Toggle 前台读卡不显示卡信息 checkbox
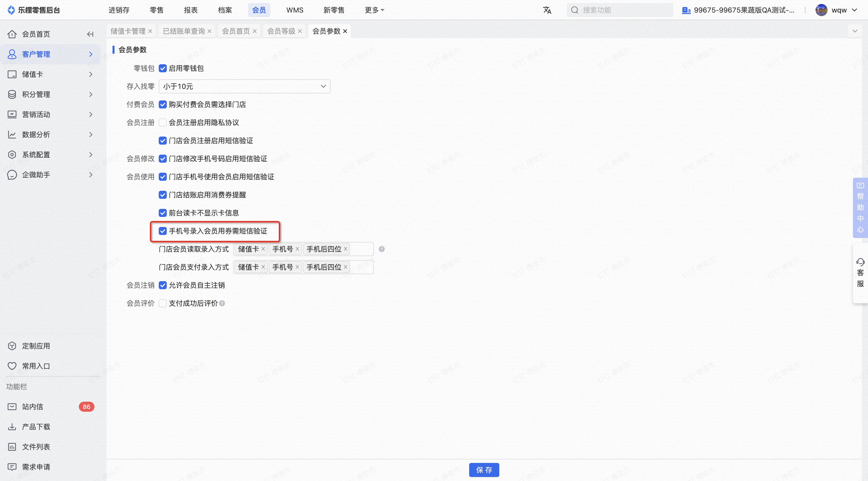Image resolution: width=868 pixels, height=481 pixels. 163,213
